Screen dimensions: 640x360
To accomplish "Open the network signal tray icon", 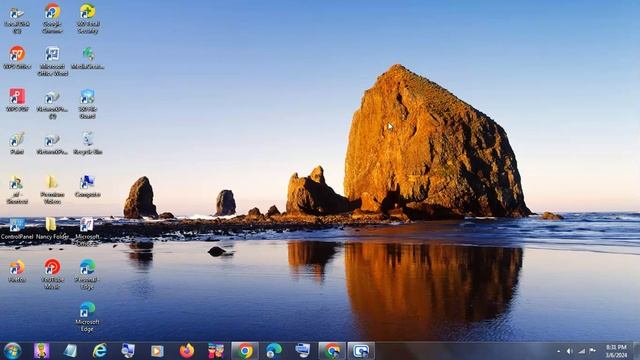I will tap(582, 351).
